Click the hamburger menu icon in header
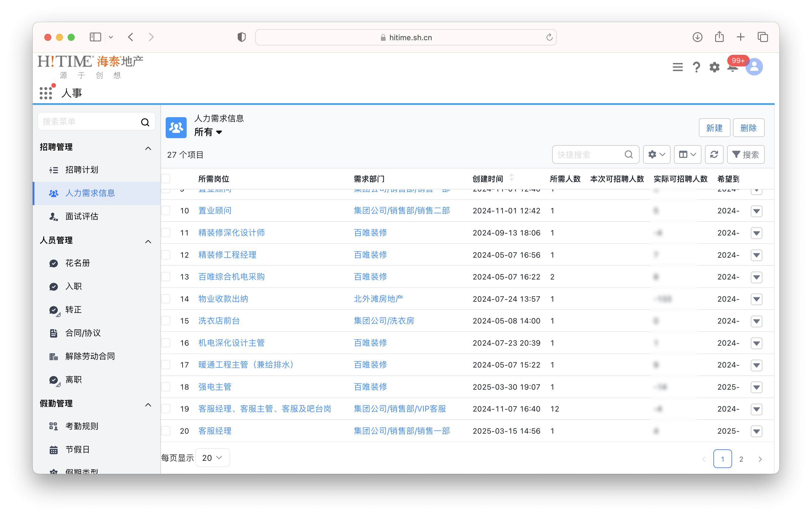This screenshot has height=517, width=812. click(x=678, y=67)
